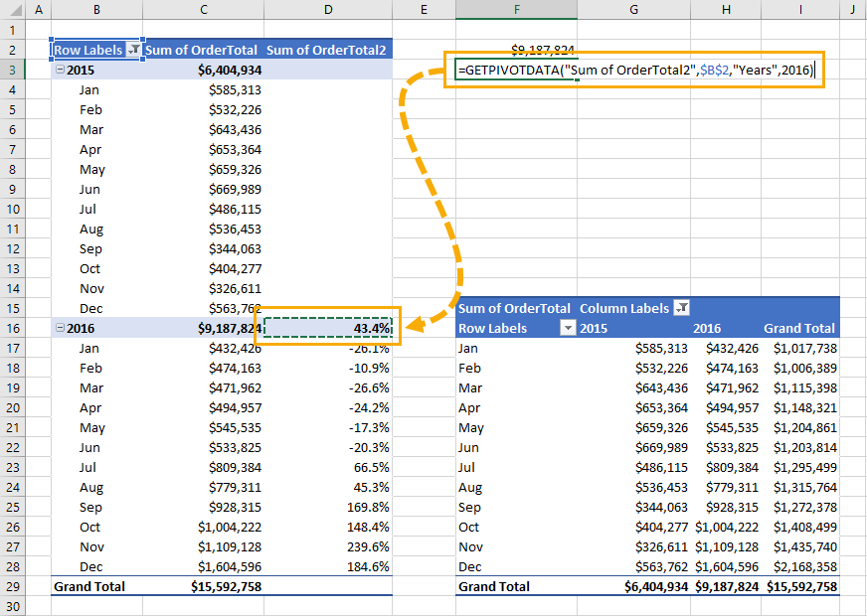Viewport: 867px width, 616px height.
Task: Select column header D
Action: pos(328,9)
